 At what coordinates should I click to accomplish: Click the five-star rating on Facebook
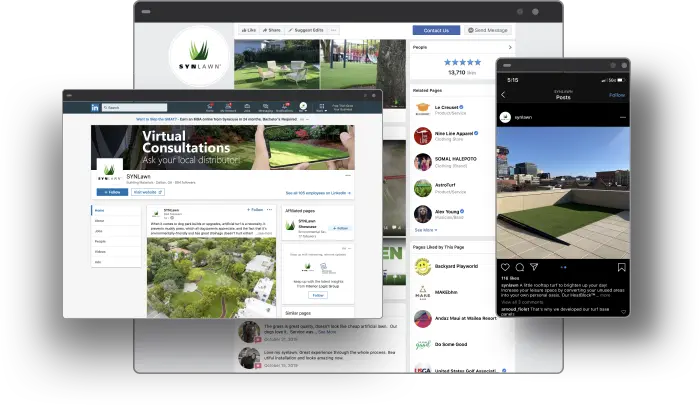point(462,62)
